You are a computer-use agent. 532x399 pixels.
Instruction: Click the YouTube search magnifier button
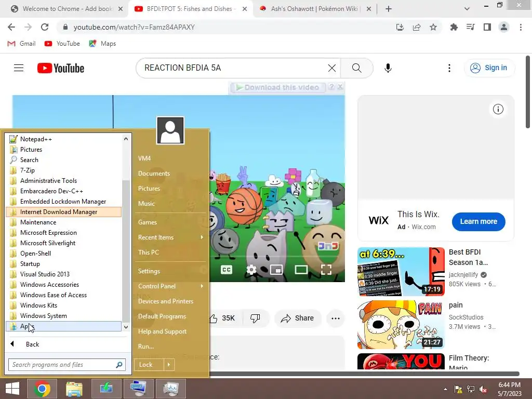356,68
